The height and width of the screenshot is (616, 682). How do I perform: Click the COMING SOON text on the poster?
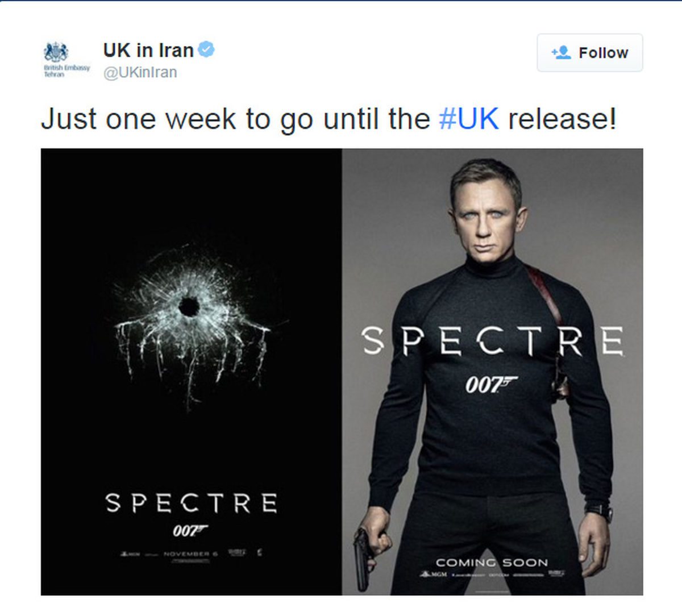(492, 563)
